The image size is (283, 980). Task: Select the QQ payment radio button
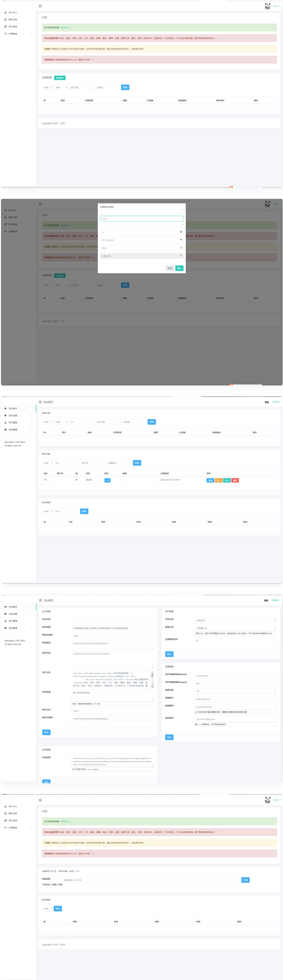[x=58, y=884]
